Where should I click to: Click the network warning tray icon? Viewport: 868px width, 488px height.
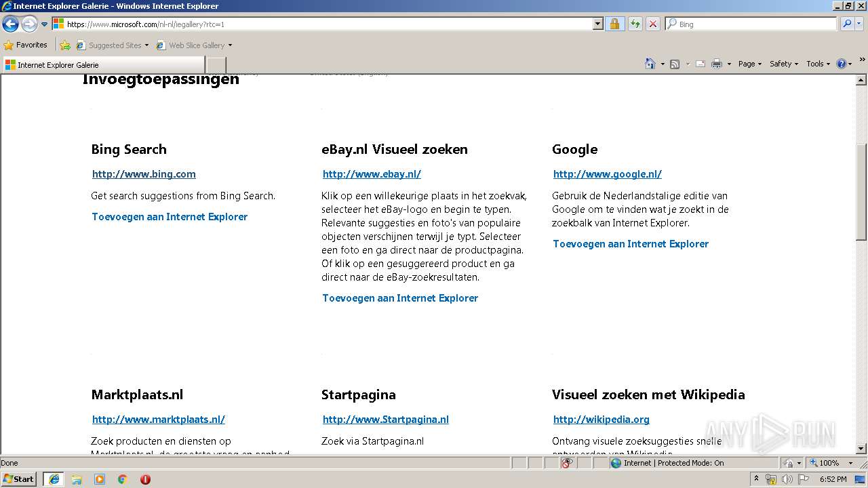[x=771, y=479]
